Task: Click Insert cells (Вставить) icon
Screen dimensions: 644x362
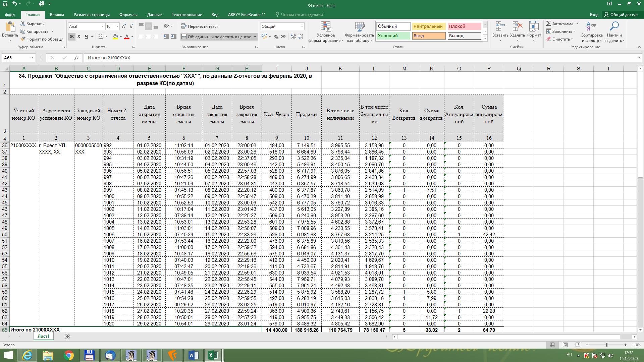Action: click(x=500, y=26)
